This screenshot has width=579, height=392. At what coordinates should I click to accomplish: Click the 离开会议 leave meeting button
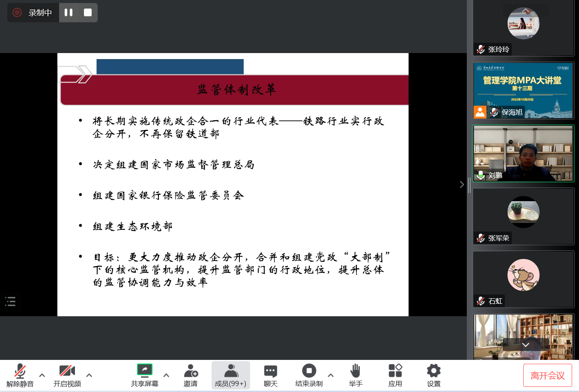pos(547,375)
